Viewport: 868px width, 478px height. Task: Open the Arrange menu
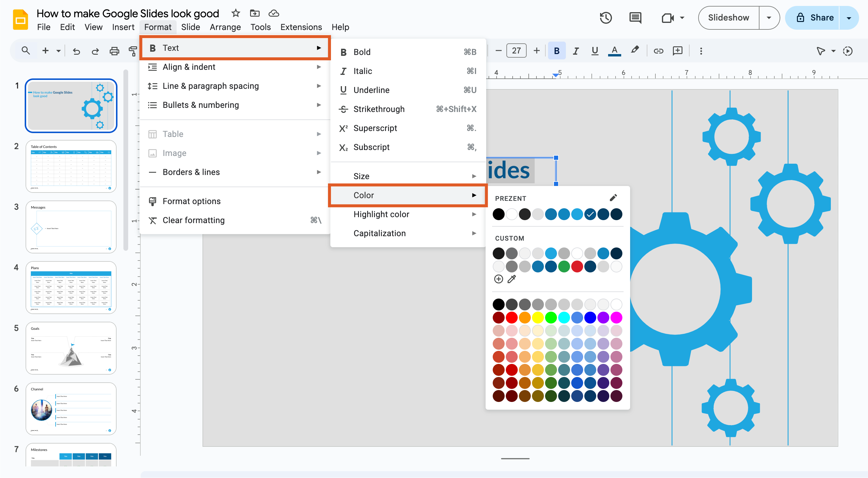click(225, 27)
